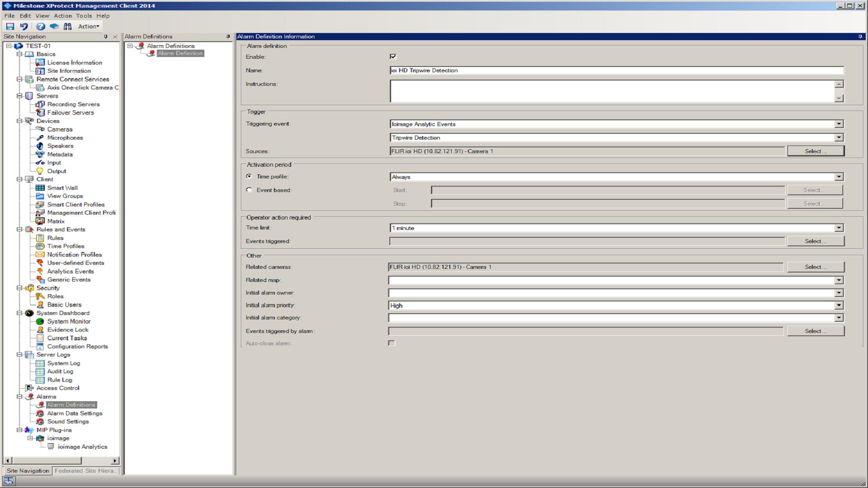Open the View menu
Image resolution: width=868 pixels, height=488 pixels.
coord(42,16)
